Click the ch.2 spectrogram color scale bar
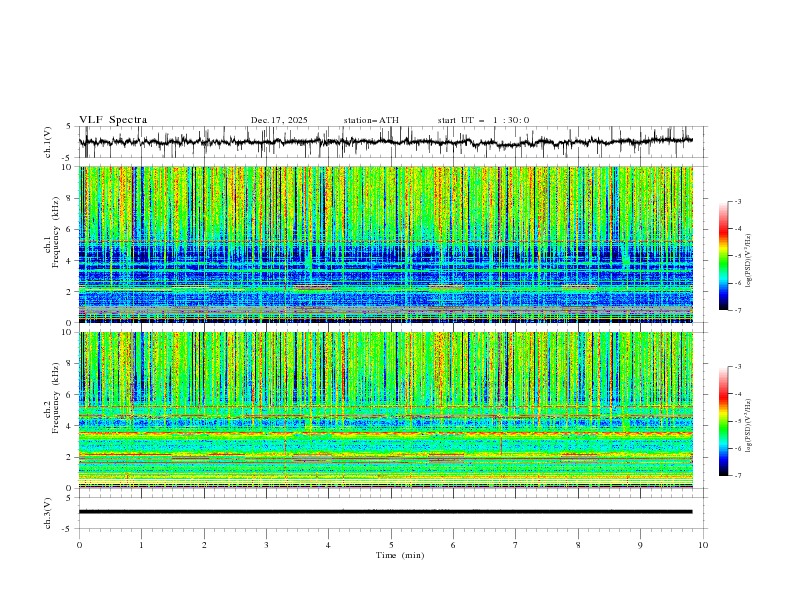The height and width of the screenshot is (612, 792). (724, 421)
